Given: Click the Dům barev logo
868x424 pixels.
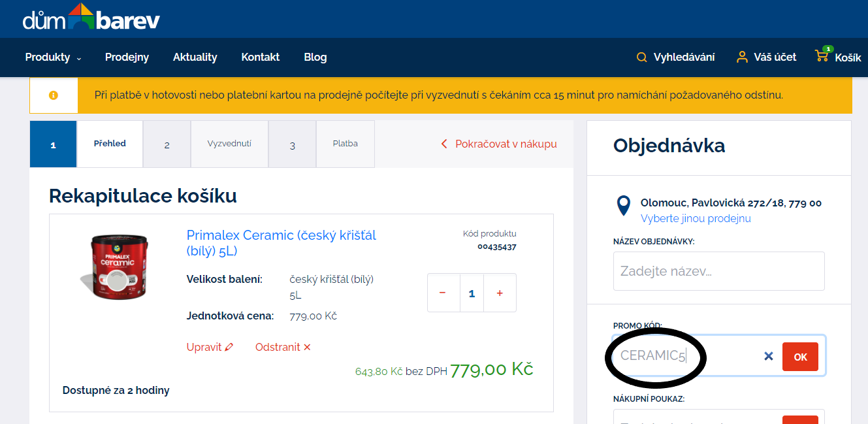Looking at the screenshot, I should click(91, 18).
